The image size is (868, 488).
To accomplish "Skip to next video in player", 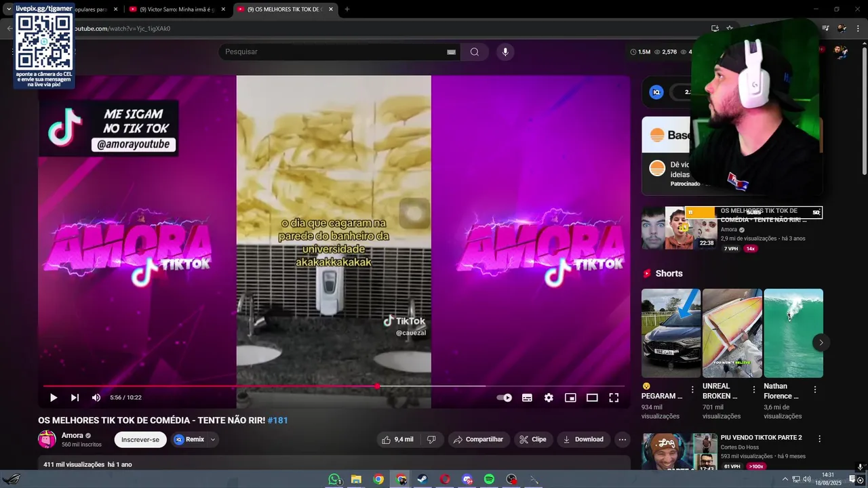I will point(75,398).
